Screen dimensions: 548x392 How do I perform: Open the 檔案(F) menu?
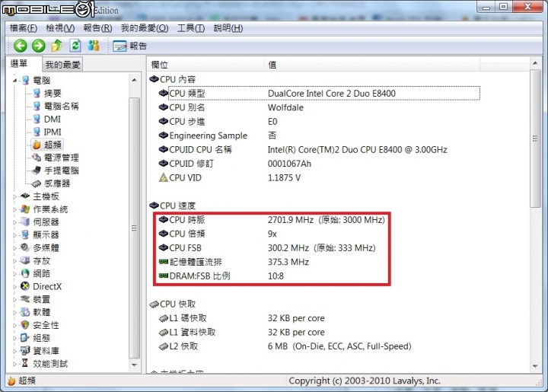(24, 28)
